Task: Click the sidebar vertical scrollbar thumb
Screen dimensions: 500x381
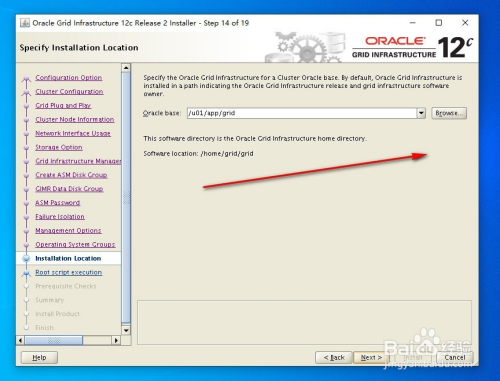Action: point(126,197)
